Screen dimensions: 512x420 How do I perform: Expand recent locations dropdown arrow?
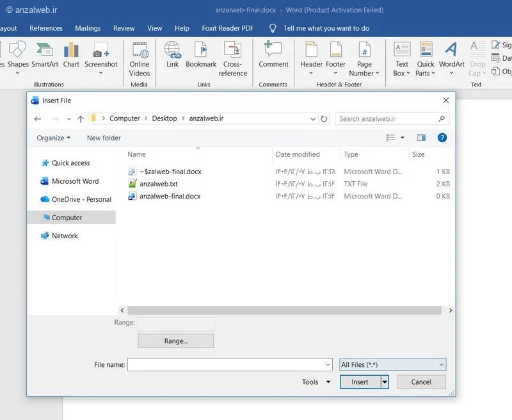point(69,119)
